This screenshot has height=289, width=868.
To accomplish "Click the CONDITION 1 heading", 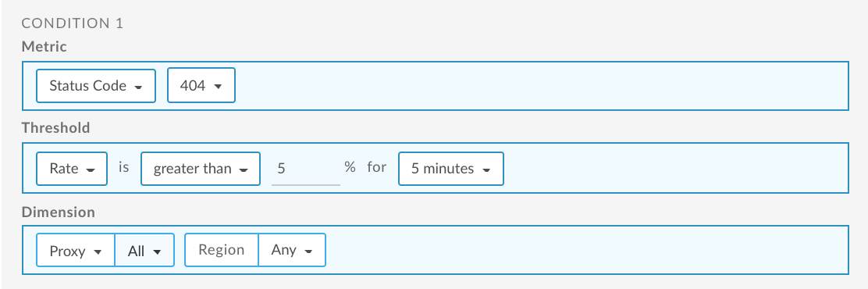I will click(x=73, y=23).
